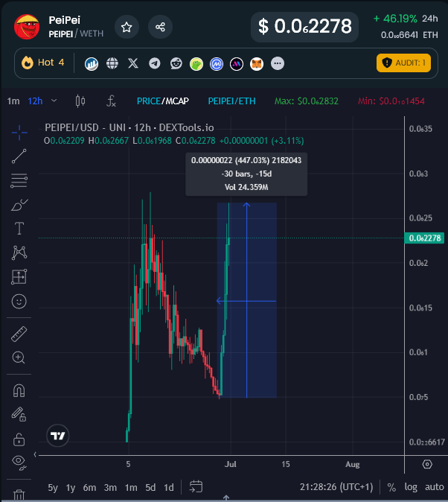448x502 pixels.
Task: Click the PeiPei token logo
Action: (27, 27)
